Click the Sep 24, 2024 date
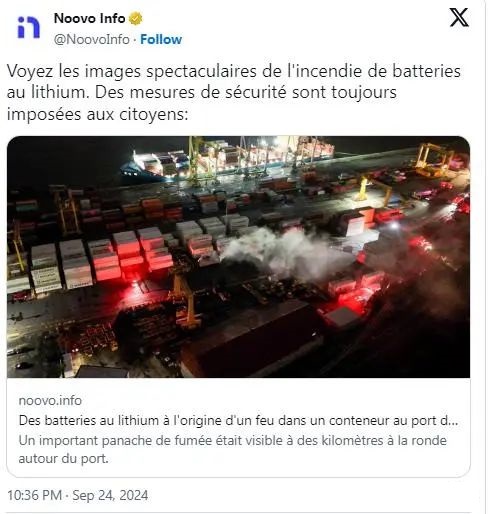Screen dimensions: 488x514 pos(110,495)
